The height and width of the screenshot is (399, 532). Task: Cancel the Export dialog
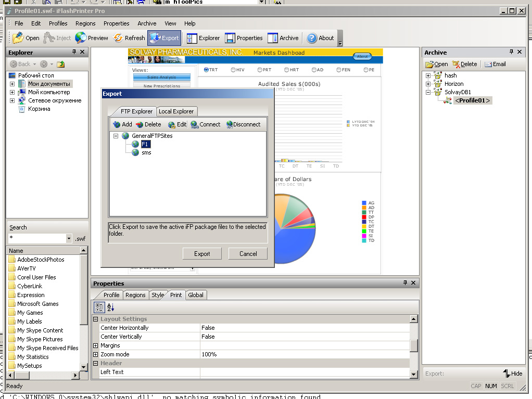click(x=248, y=253)
